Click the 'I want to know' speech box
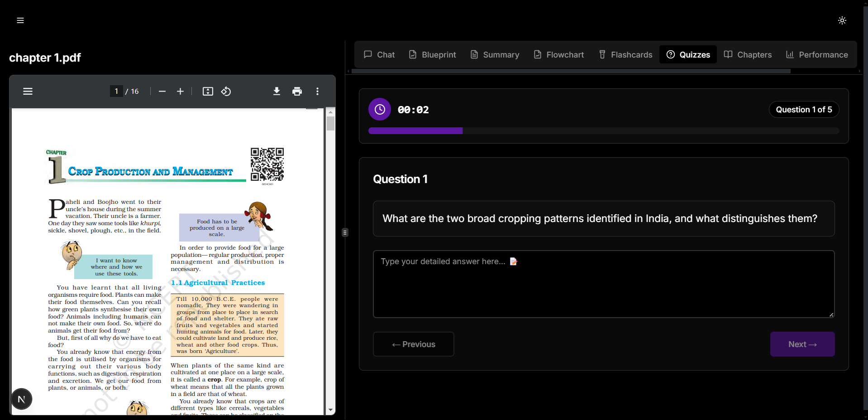This screenshot has height=420, width=868. pyautogui.click(x=114, y=267)
